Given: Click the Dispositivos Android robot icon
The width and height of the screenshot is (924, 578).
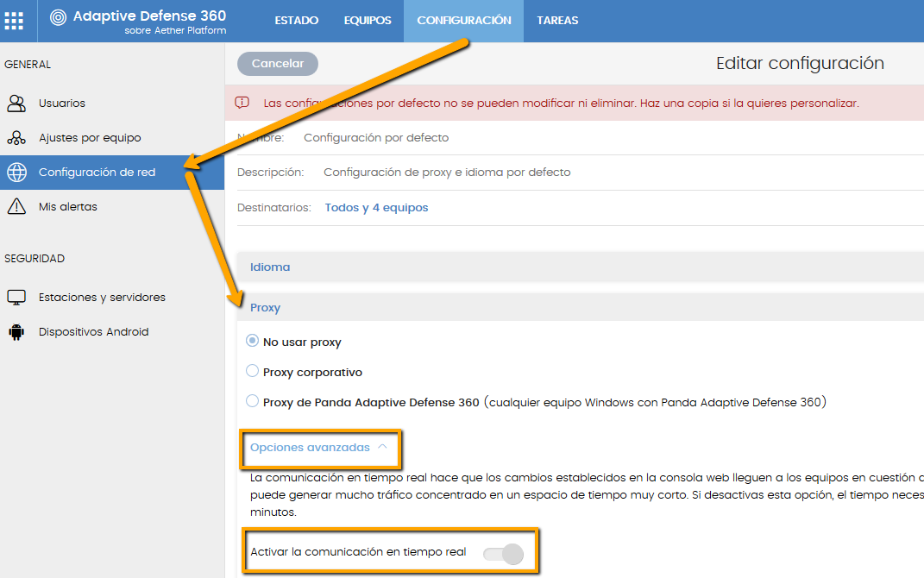Looking at the screenshot, I should click(16, 332).
